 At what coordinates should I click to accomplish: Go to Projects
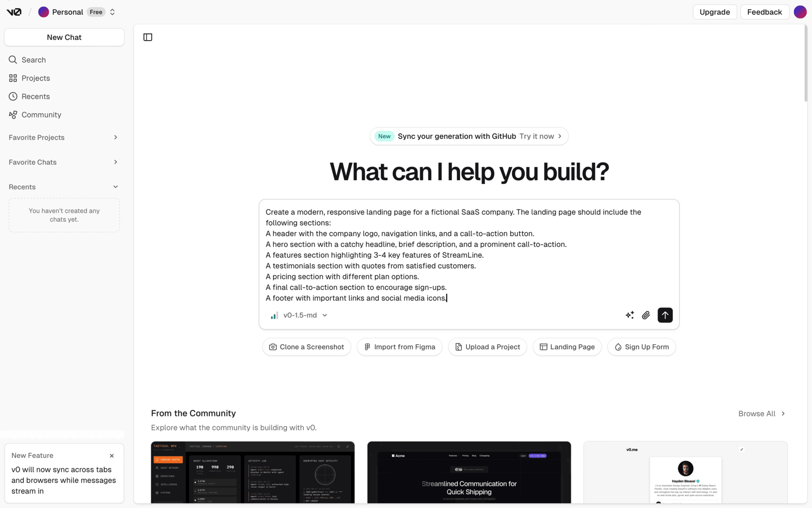(x=64, y=78)
